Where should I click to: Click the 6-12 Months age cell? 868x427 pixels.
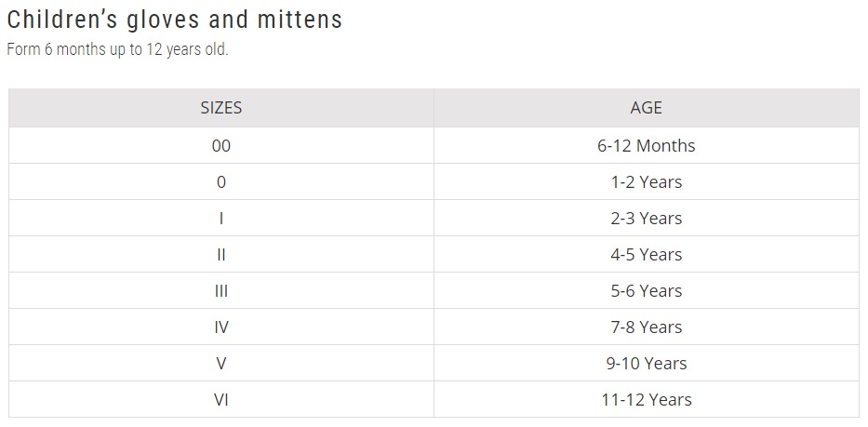[646, 146]
